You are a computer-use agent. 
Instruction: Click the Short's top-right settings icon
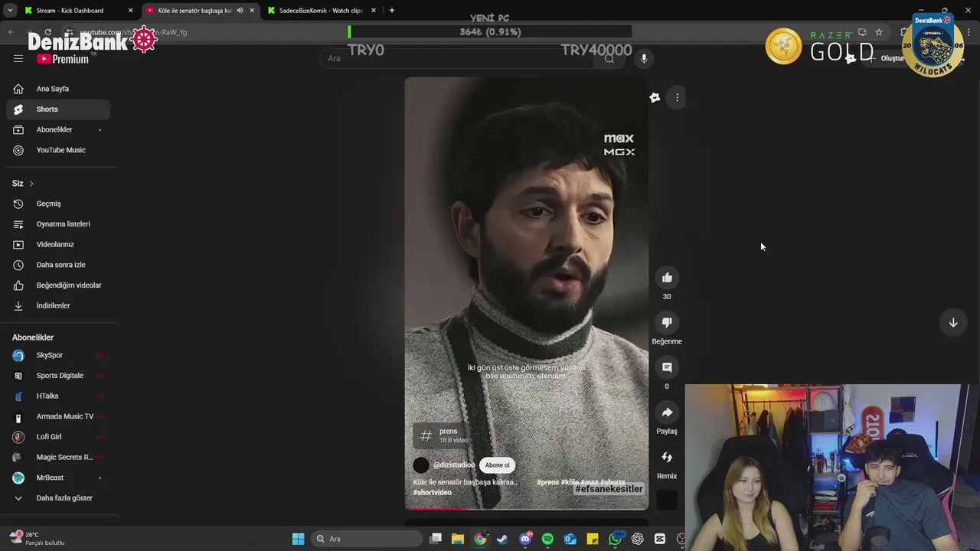tap(655, 97)
